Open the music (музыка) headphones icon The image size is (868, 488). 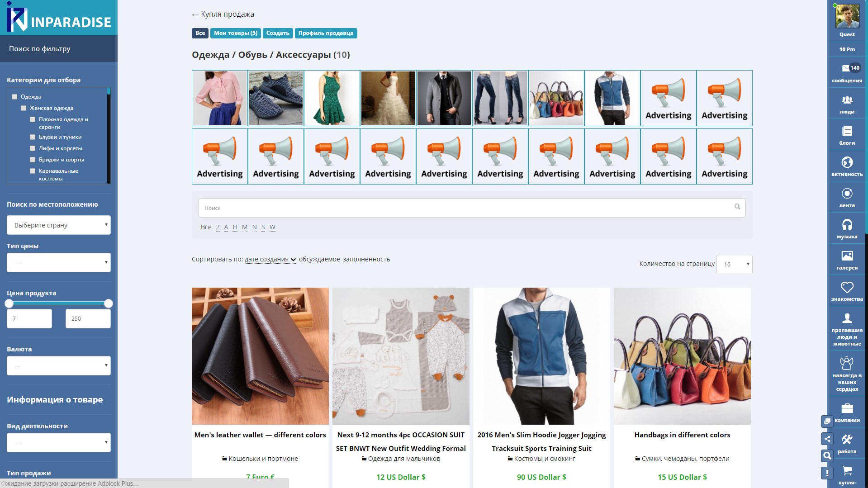(847, 225)
